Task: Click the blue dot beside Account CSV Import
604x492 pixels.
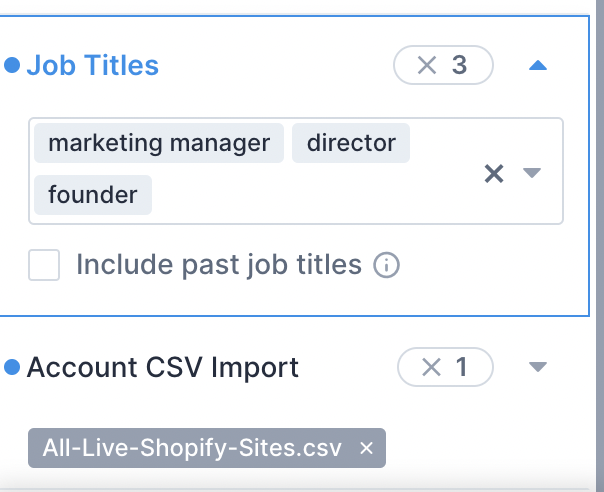Action: pyautogui.click(x=12, y=367)
